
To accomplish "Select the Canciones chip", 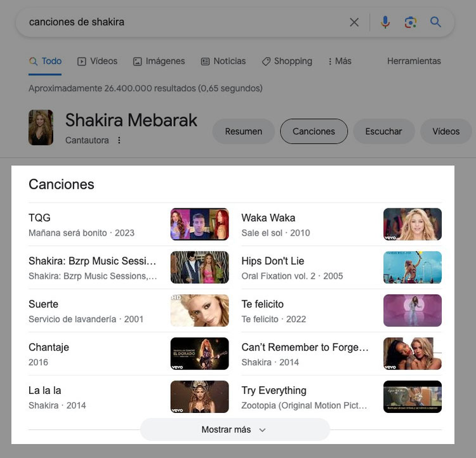I will 314,131.
